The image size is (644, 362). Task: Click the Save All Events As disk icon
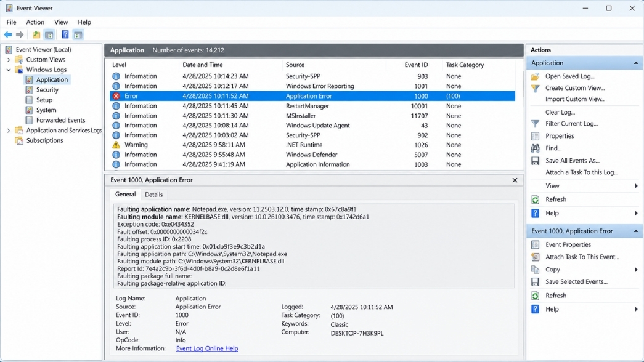(535, 161)
